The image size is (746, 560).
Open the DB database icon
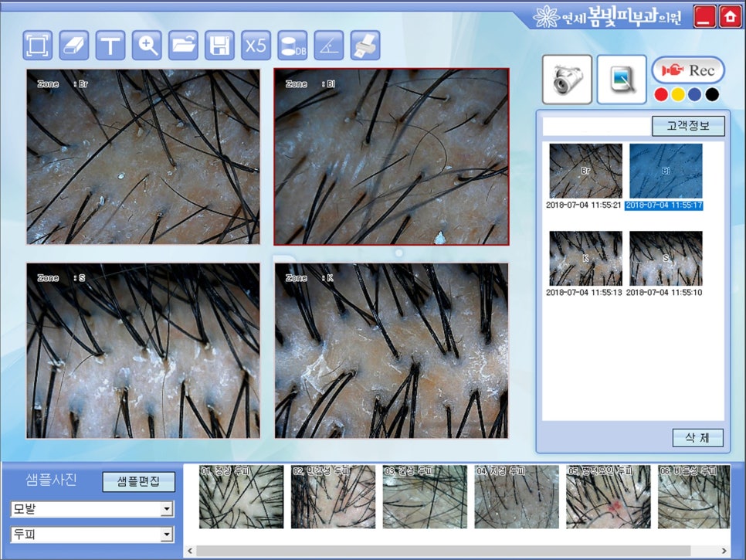292,46
